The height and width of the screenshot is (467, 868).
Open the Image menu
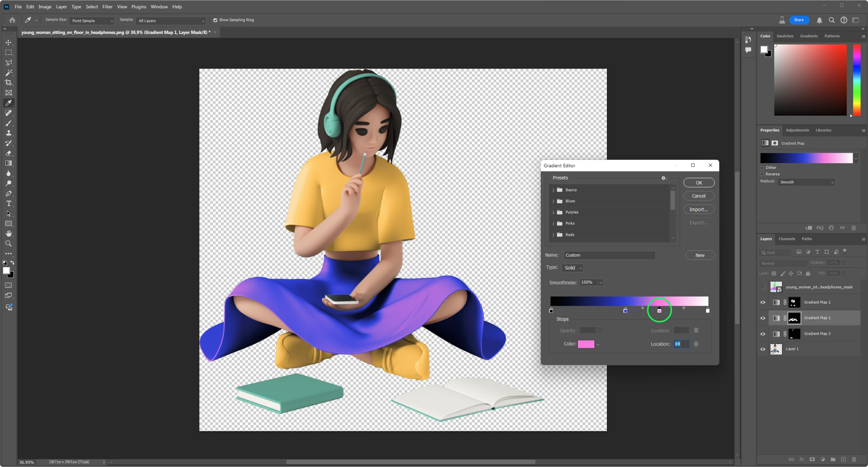pyautogui.click(x=45, y=7)
